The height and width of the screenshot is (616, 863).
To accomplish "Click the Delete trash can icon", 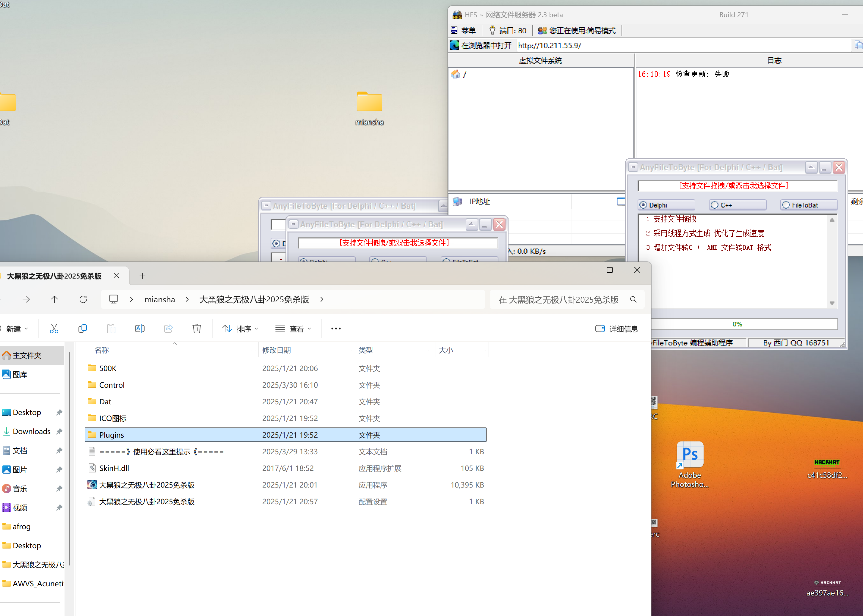I will click(x=197, y=329).
